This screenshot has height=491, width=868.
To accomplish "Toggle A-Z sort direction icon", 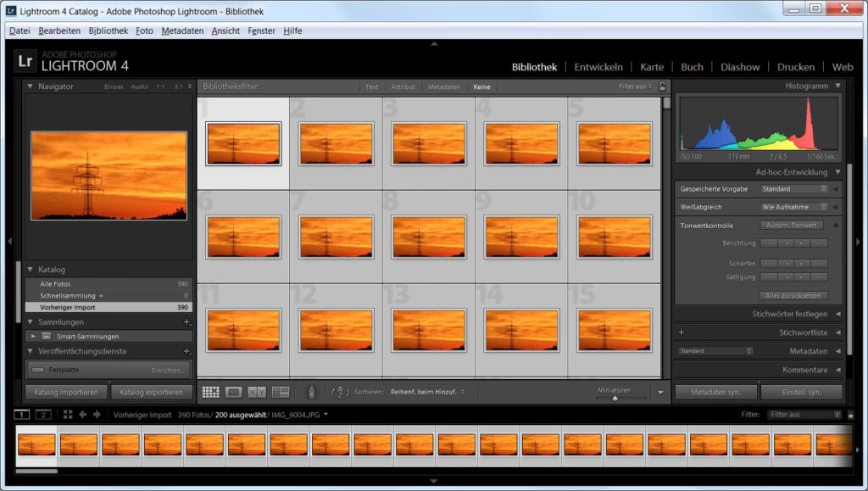I will [x=340, y=392].
